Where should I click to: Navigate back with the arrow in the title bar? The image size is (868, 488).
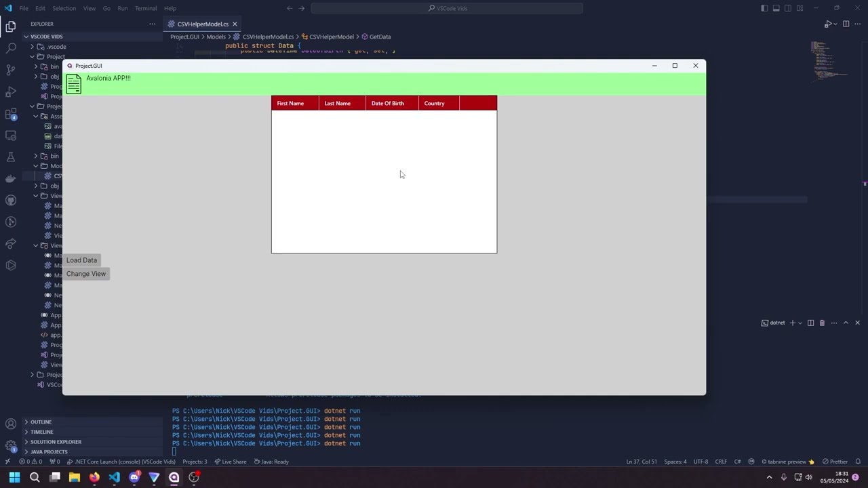290,8
